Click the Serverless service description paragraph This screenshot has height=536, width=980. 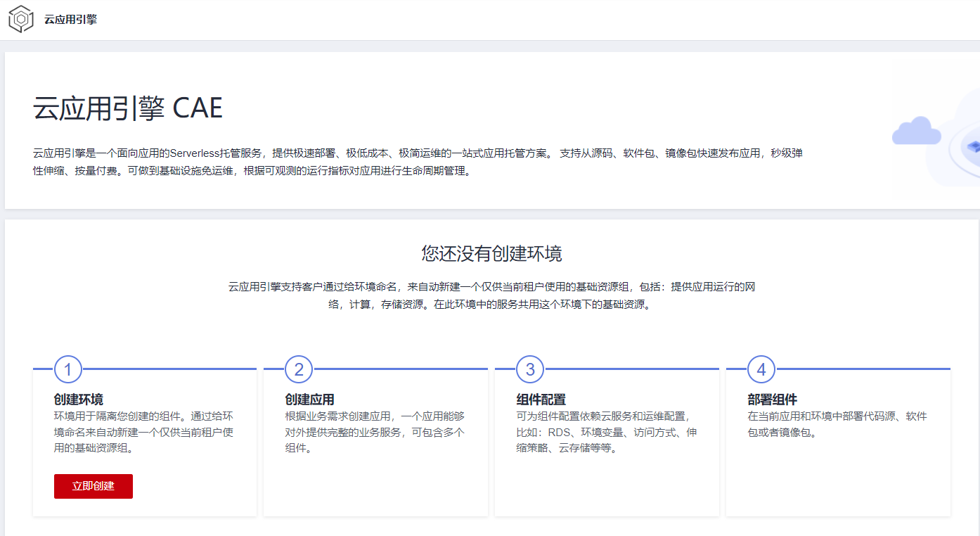pos(418,162)
